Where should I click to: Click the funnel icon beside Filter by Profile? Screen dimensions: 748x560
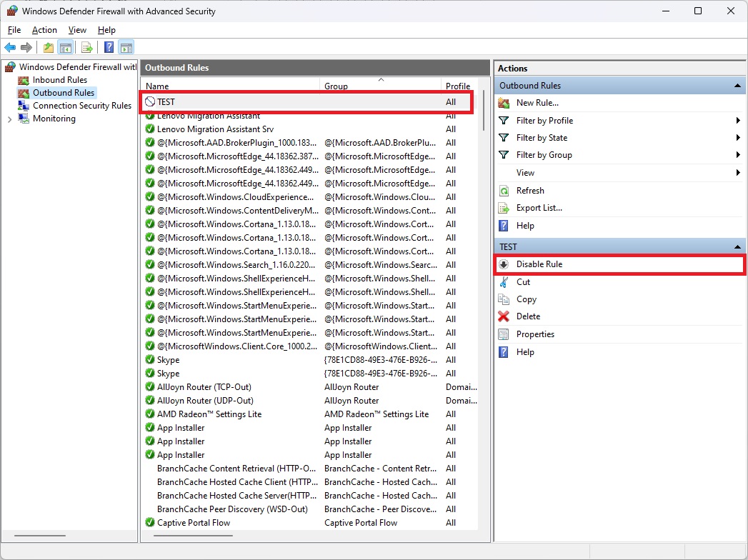coord(504,121)
